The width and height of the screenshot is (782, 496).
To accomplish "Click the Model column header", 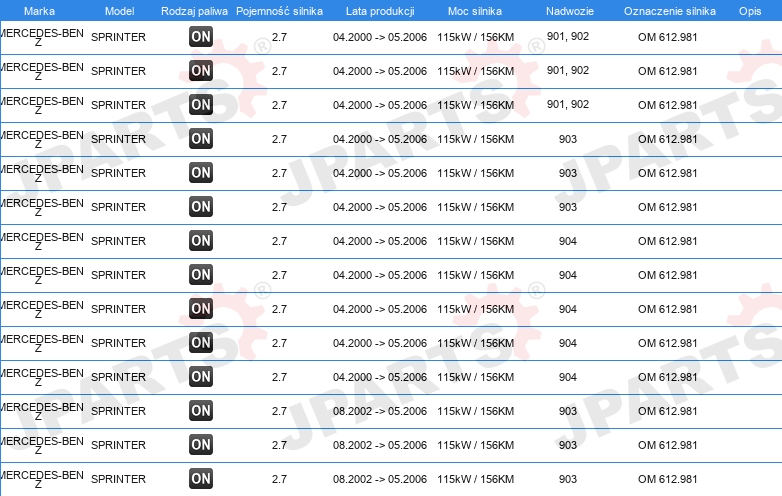I will coord(119,11).
